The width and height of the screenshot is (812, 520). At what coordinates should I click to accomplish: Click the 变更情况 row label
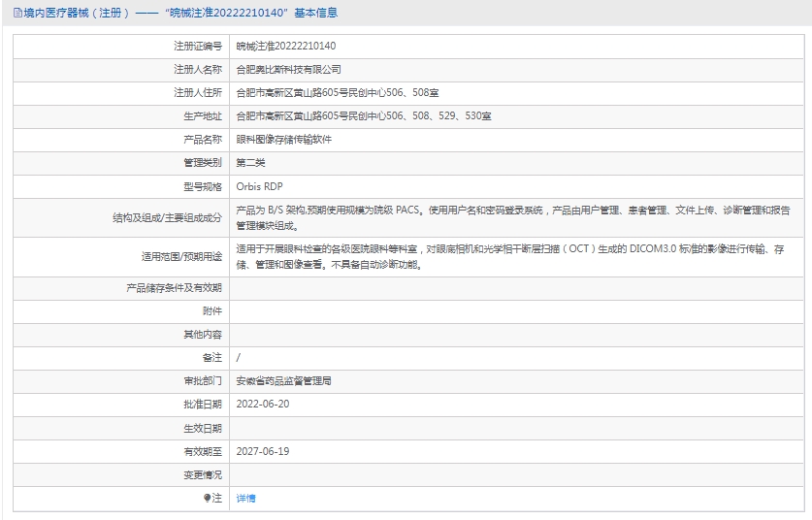203,474
